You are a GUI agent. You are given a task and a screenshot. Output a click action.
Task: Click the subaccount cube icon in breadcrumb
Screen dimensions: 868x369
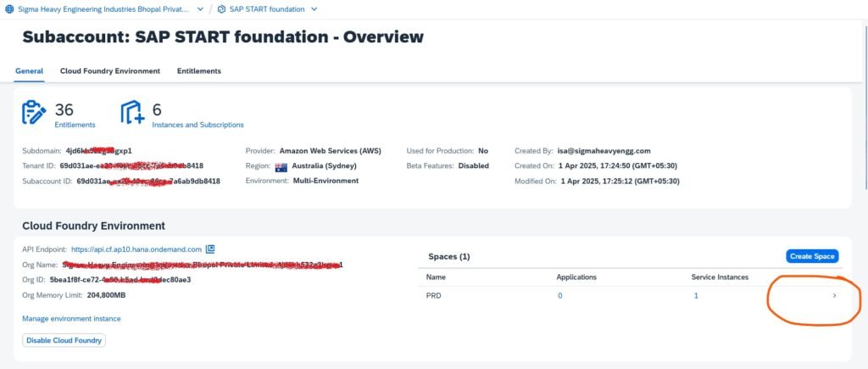(x=221, y=9)
